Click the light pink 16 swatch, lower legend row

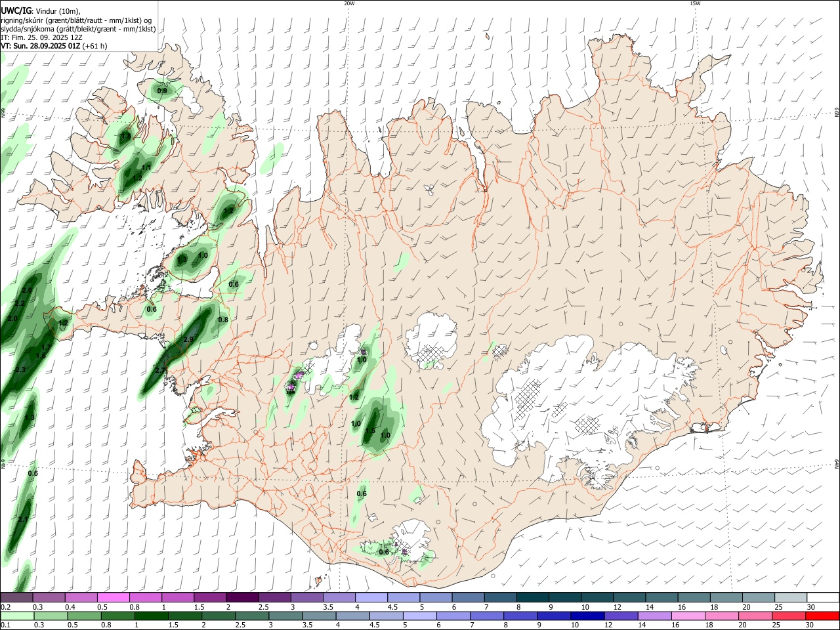pyautogui.click(x=688, y=616)
